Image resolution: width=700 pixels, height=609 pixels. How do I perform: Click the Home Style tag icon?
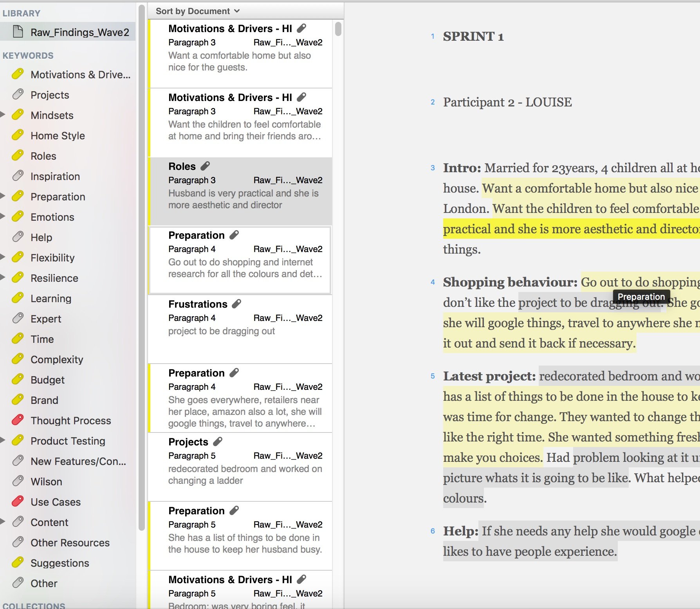pyautogui.click(x=18, y=135)
